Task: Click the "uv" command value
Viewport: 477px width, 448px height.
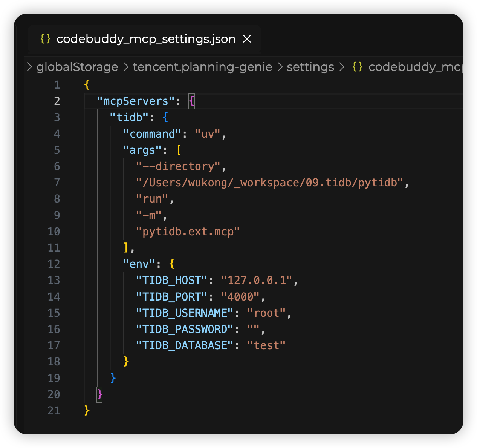Action: pos(208,134)
